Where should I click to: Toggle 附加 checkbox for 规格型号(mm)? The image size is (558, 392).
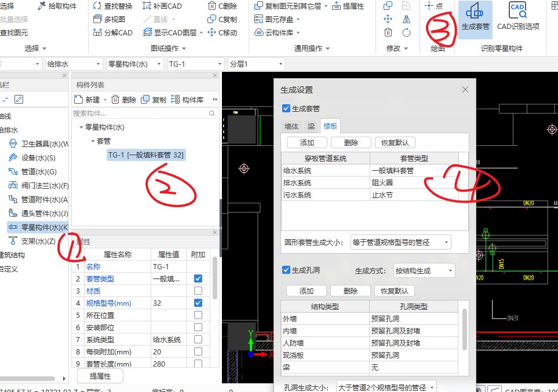tap(198, 303)
